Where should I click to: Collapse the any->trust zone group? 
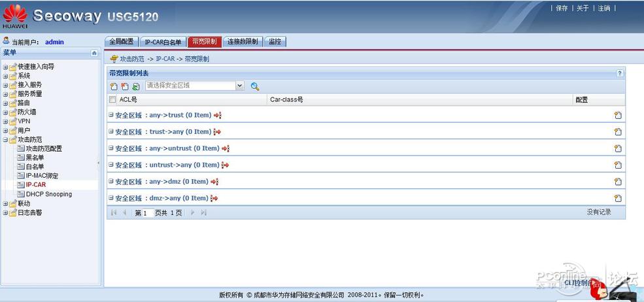pyautogui.click(x=111, y=115)
